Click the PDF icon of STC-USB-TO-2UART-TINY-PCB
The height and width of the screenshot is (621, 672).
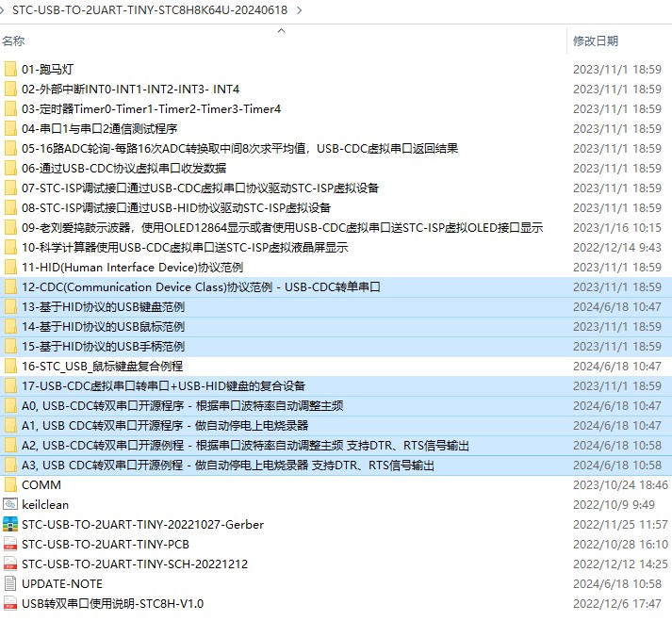(x=10, y=544)
